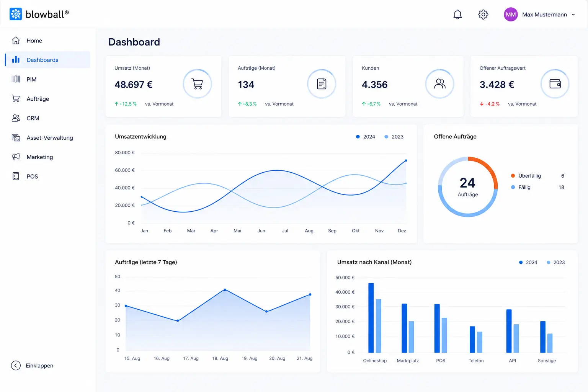Toggle 2023 series in Umsatz nach Kanal legend

click(x=556, y=262)
